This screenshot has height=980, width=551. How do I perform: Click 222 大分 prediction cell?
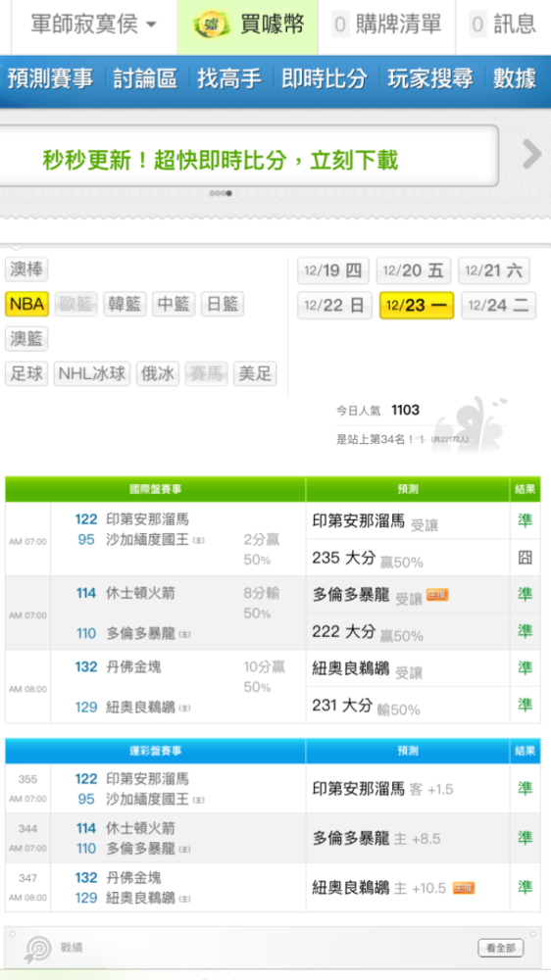408,632
